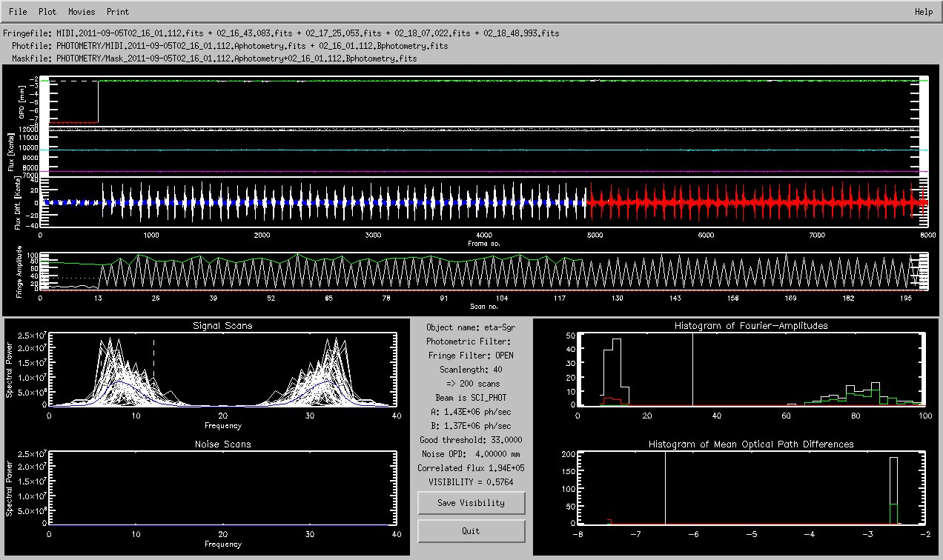The height and width of the screenshot is (560, 943).
Task: Click the white threshold line in Fourier-Amplitudes histogram
Action: tap(692, 370)
